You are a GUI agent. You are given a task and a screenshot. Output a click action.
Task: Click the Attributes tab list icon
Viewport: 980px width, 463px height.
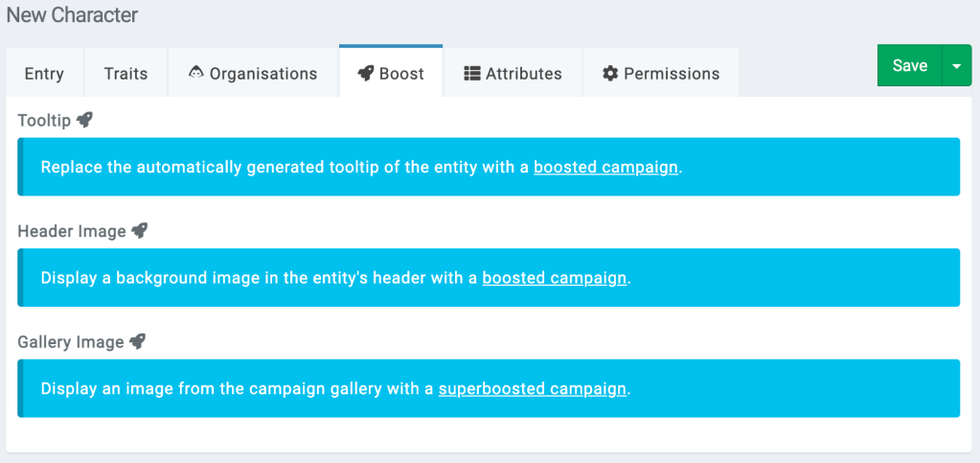coord(471,73)
